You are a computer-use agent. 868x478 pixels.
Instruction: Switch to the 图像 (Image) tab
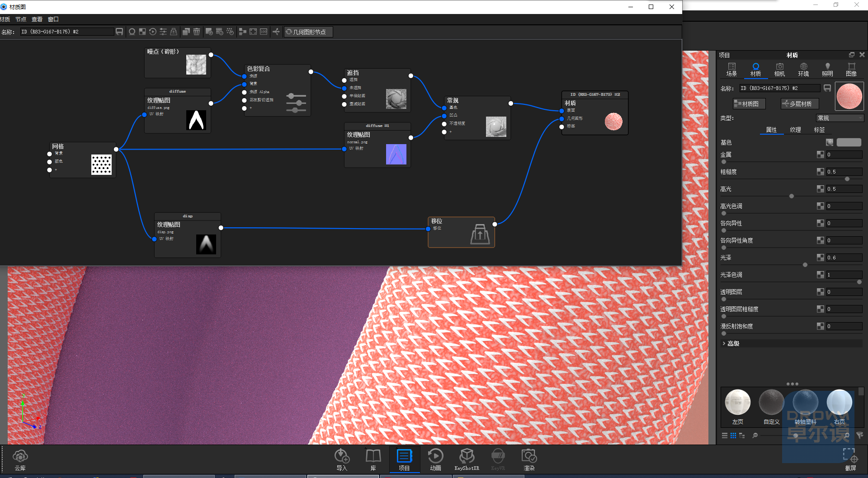[851, 70]
